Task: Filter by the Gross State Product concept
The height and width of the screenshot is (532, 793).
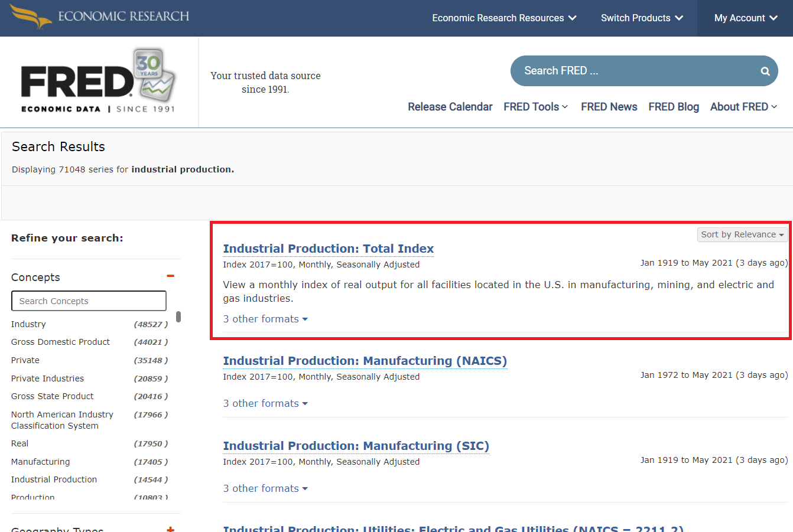Action: (52, 396)
